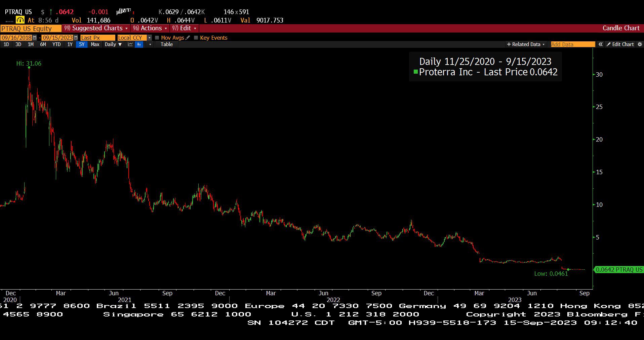The width and height of the screenshot is (644, 340).
Task: Select the candle chart type icon
Action: click(139, 44)
